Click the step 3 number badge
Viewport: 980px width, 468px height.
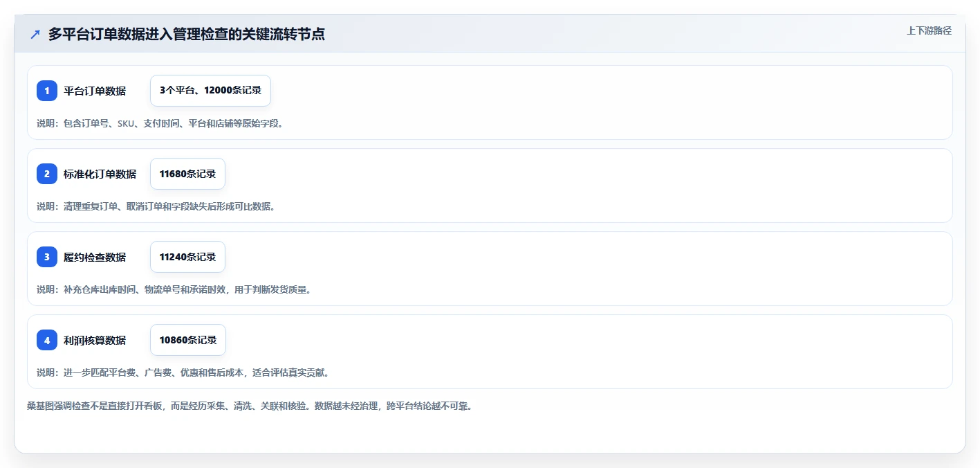pos(47,257)
